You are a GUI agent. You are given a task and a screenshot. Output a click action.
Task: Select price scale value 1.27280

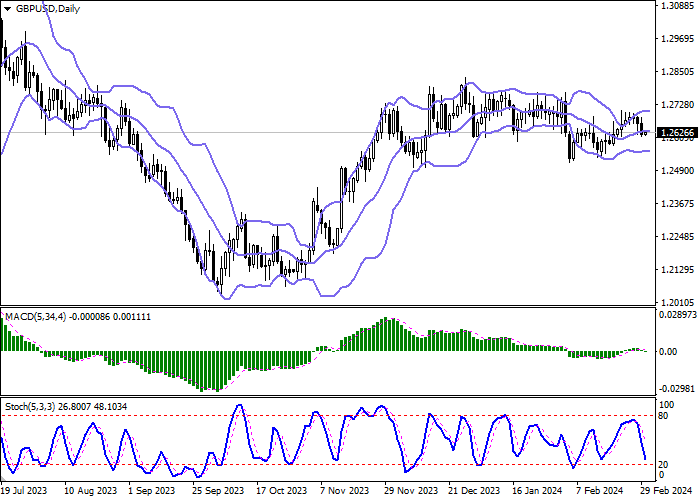[677, 105]
